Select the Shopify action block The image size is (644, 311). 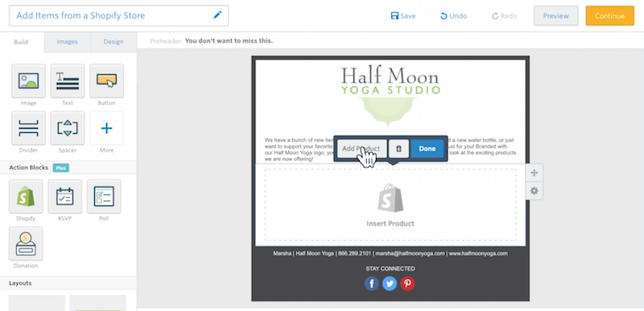[26, 197]
